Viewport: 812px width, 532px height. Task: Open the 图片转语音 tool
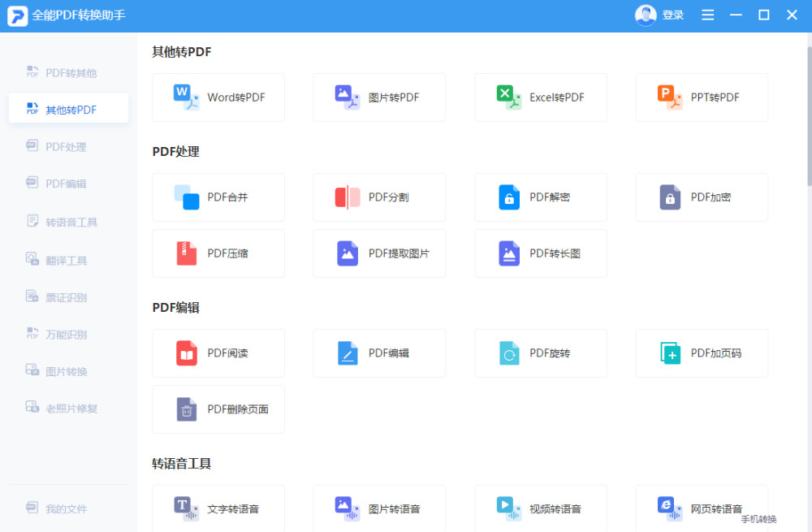[x=379, y=508]
